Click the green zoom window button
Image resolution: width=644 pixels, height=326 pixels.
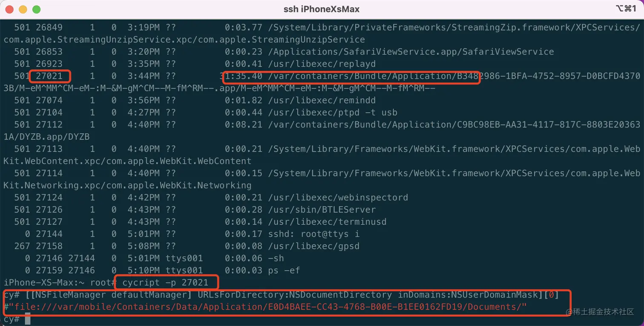36,9
